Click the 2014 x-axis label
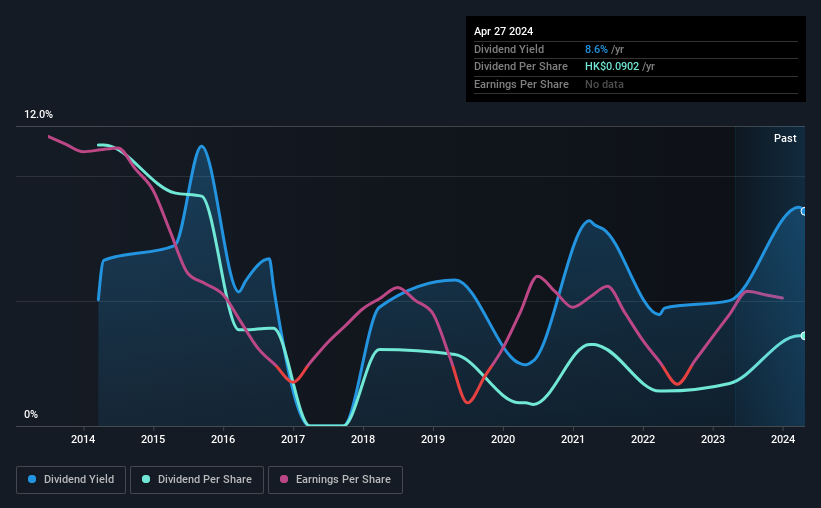Screen dimensions: 821x508 [83, 439]
